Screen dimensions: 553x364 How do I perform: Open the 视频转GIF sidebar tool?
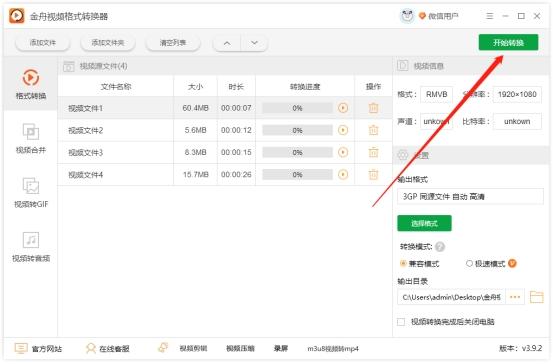pyautogui.click(x=31, y=193)
